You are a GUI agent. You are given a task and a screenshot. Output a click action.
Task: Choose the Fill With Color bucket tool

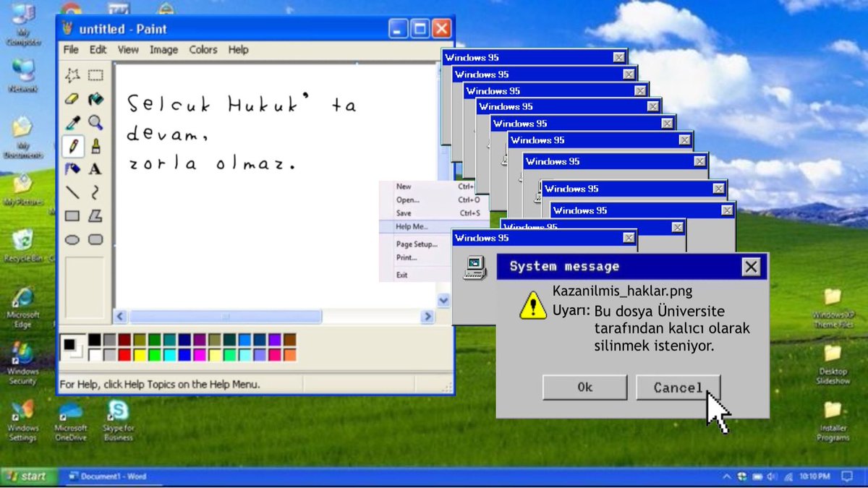(95, 99)
